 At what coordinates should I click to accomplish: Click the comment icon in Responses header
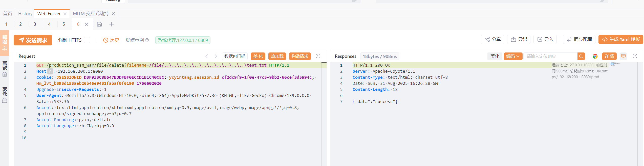[624, 56]
